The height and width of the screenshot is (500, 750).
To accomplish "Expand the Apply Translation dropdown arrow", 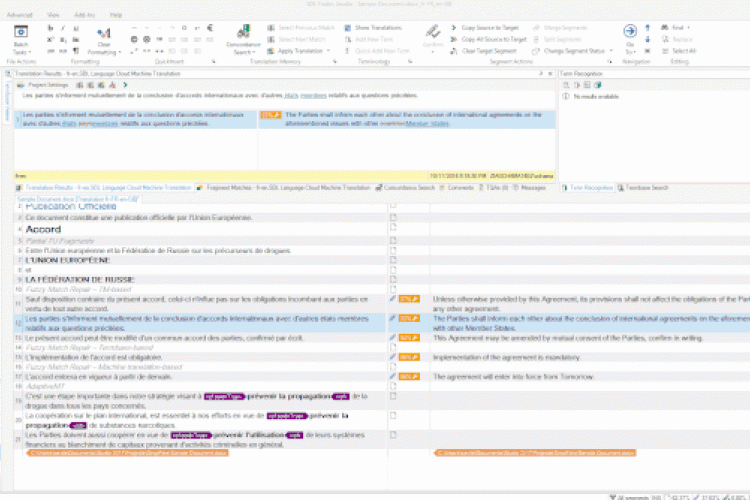I will pyautogui.click(x=328, y=51).
